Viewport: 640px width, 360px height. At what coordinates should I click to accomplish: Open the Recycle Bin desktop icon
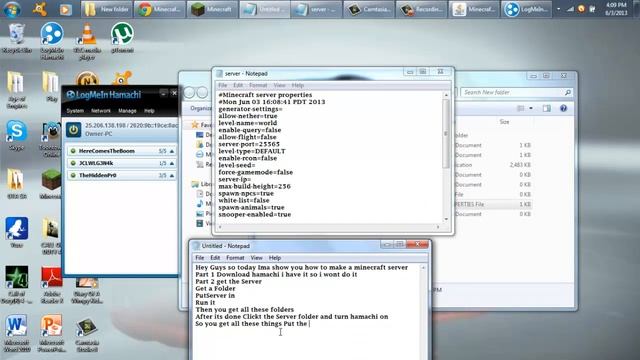click(x=17, y=38)
